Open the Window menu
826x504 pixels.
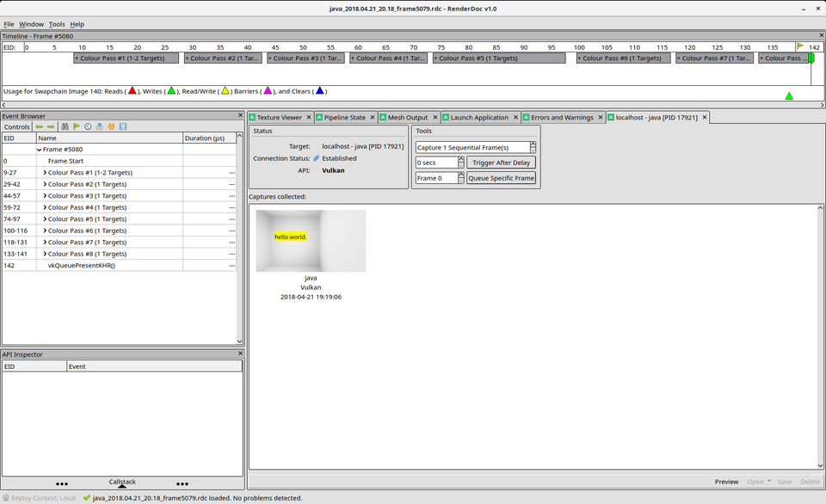pyautogui.click(x=31, y=24)
